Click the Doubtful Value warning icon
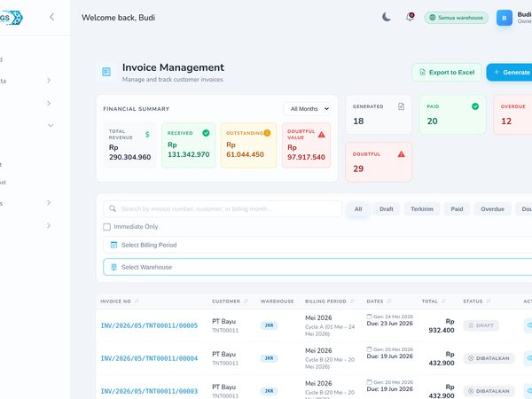Image resolution: width=532 pixels, height=399 pixels. pyautogui.click(x=322, y=135)
